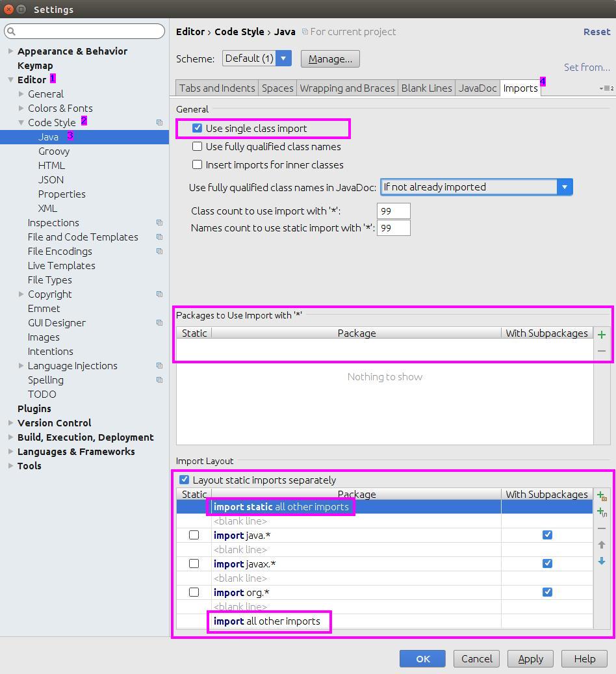Remove the selected Import Layout entry
This screenshot has width=616, height=674.
click(601, 528)
